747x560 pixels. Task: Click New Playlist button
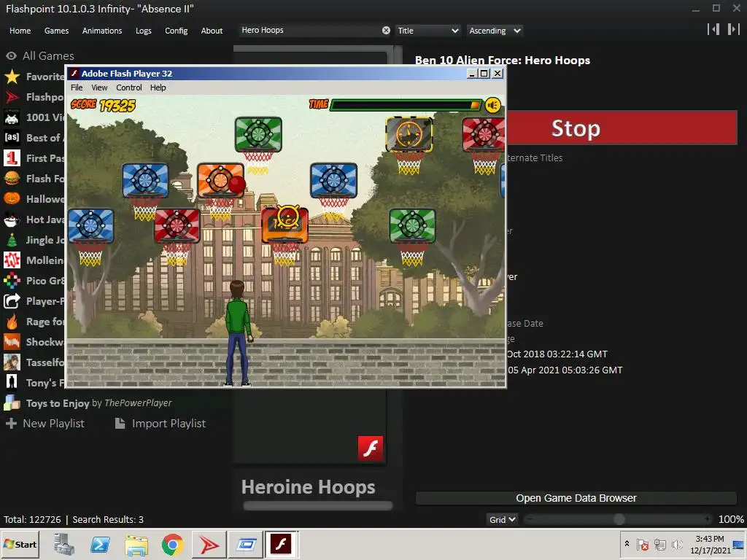[x=45, y=424]
